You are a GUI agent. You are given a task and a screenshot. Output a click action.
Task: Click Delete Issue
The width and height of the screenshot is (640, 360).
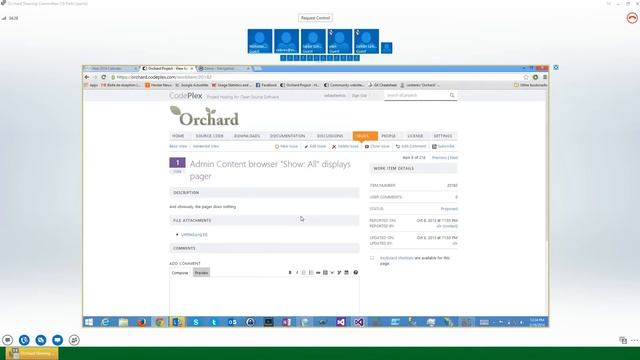tap(345, 146)
